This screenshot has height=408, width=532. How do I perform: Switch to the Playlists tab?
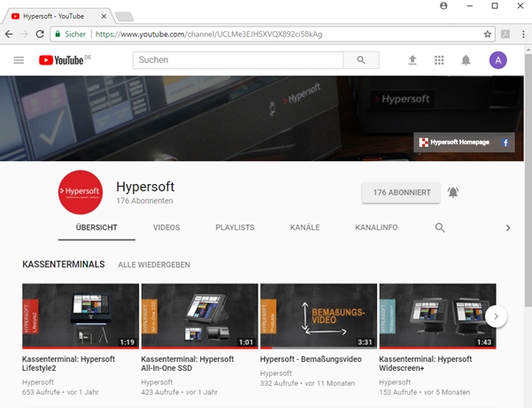235,227
